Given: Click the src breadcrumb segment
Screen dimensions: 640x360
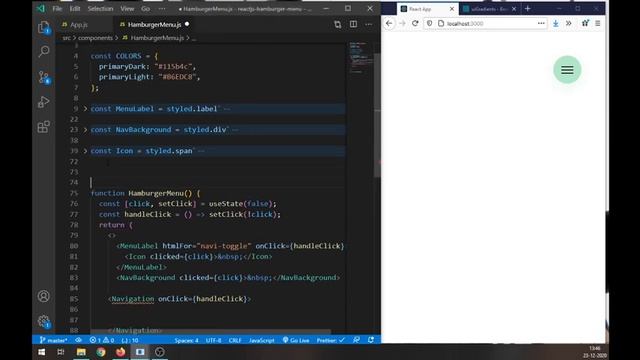Looking at the screenshot, I should pyautogui.click(x=67, y=38).
